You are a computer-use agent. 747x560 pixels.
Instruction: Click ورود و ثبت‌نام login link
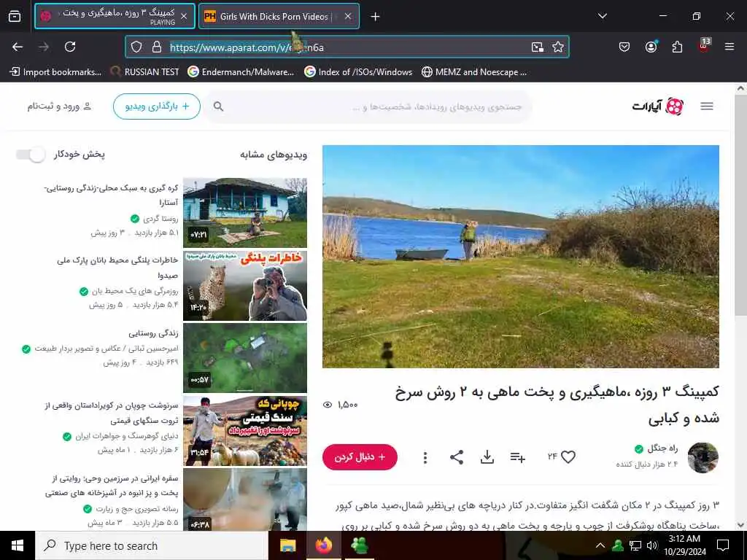(59, 106)
